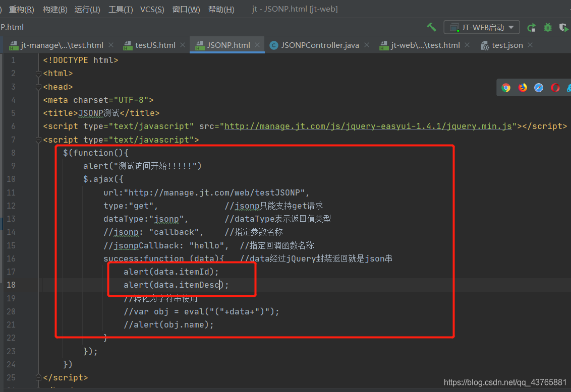This screenshot has width=571, height=392.
Task: Click the type:"get" code line
Action: (130, 206)
